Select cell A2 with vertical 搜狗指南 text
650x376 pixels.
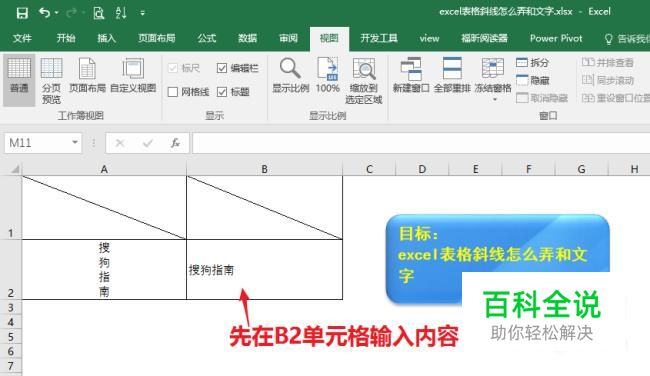click(x=104, y=269)
